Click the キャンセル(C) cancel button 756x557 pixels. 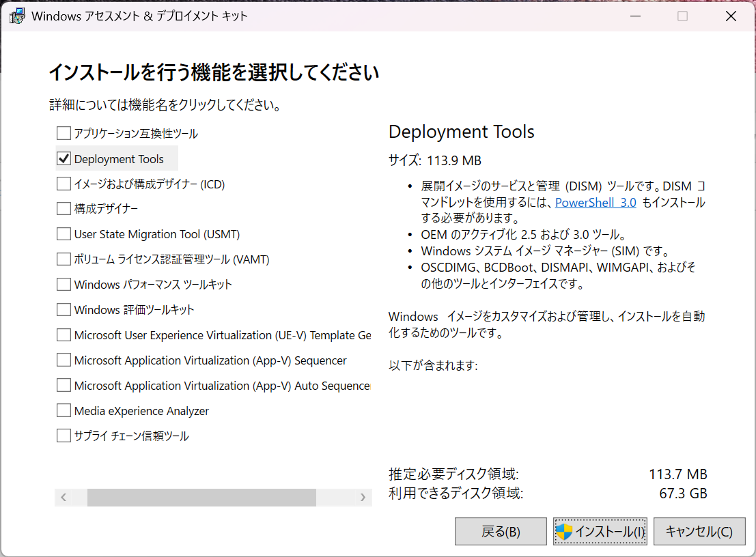699,532
